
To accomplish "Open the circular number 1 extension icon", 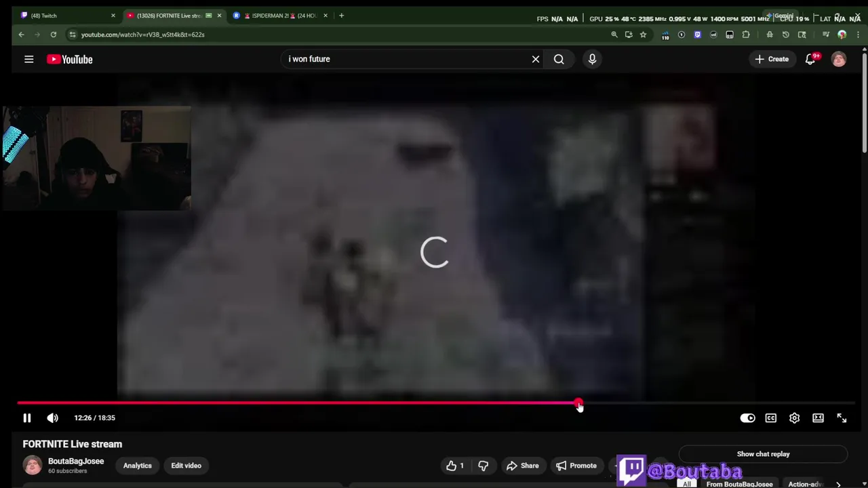I will point(682,35).
